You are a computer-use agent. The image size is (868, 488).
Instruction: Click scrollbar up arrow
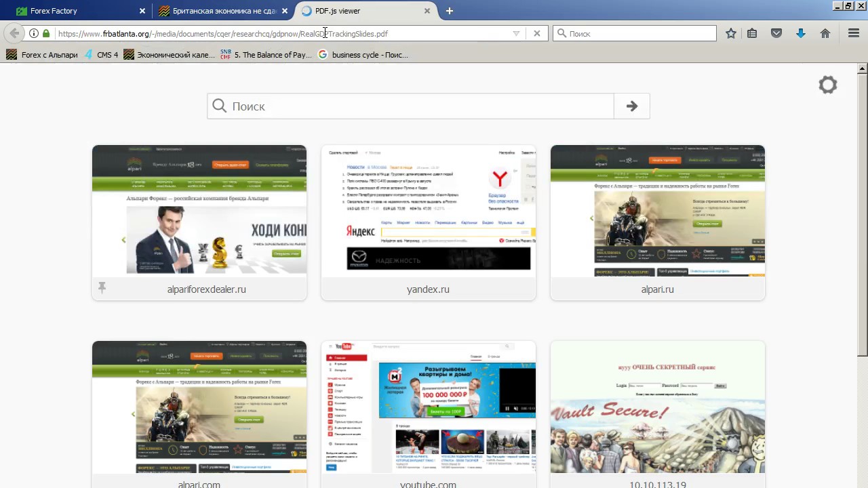[863, 68]
